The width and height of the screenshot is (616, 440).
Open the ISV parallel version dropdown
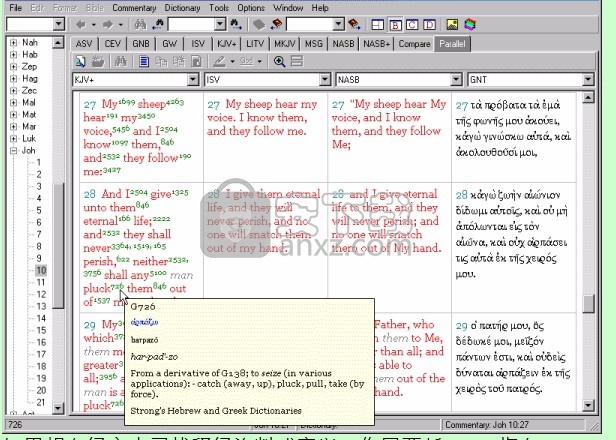324,80
